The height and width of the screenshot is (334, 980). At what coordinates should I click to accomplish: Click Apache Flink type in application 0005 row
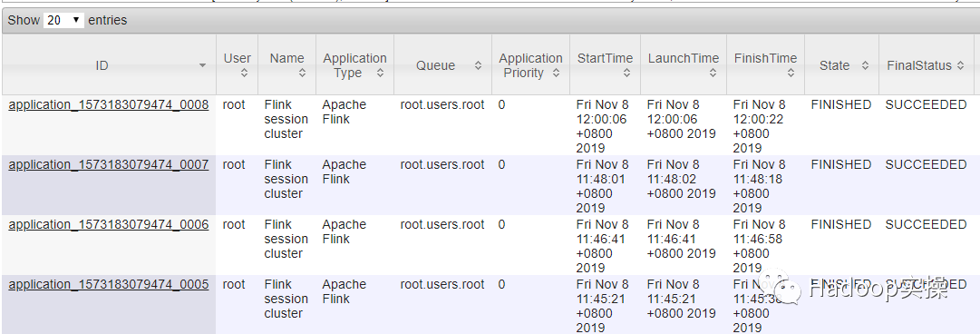tap(344, 291)
